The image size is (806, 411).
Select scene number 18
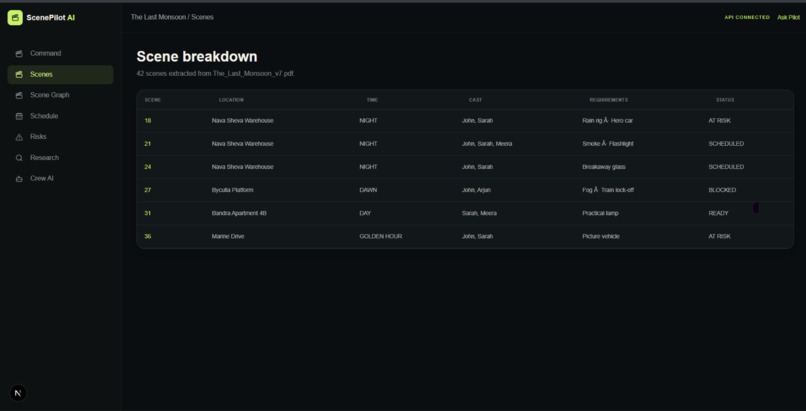coord(148,121)
